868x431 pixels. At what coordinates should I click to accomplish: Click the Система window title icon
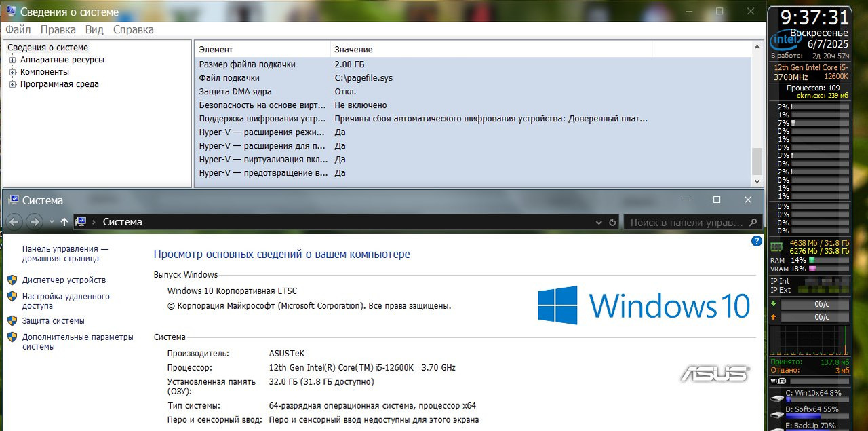point(13,200)
